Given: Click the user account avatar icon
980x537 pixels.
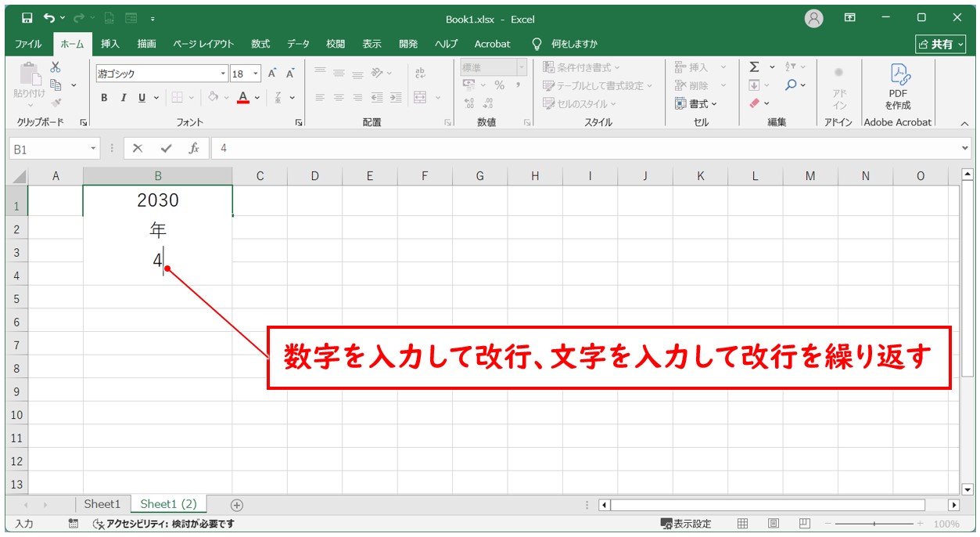Looking at the screenshot, I should [814, 18].
